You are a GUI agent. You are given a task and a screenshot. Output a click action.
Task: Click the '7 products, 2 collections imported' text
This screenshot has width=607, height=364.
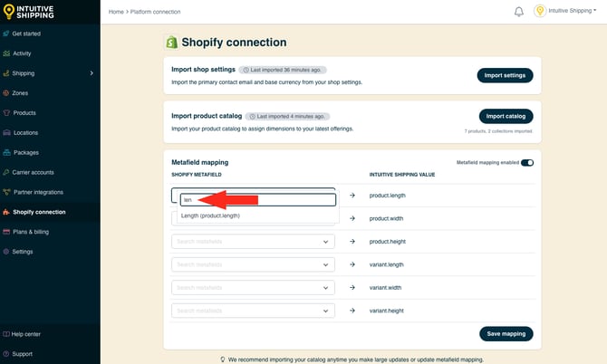498,131
